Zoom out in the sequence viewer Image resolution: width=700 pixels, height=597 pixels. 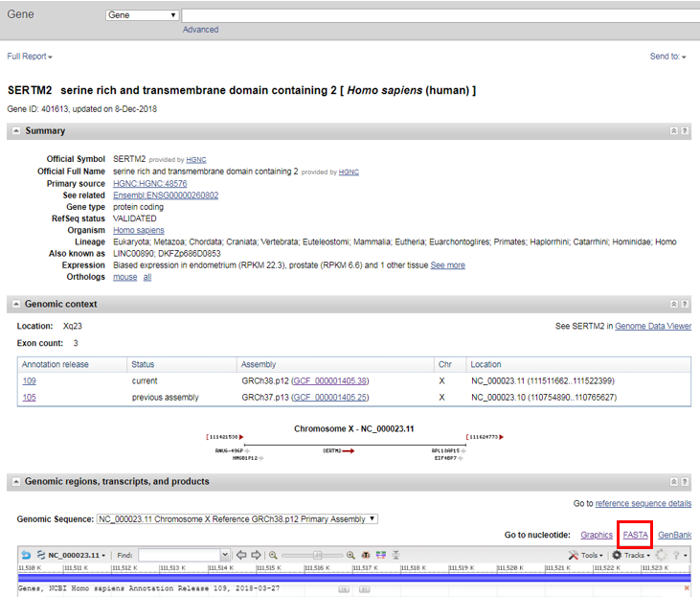tap(273, 555)
